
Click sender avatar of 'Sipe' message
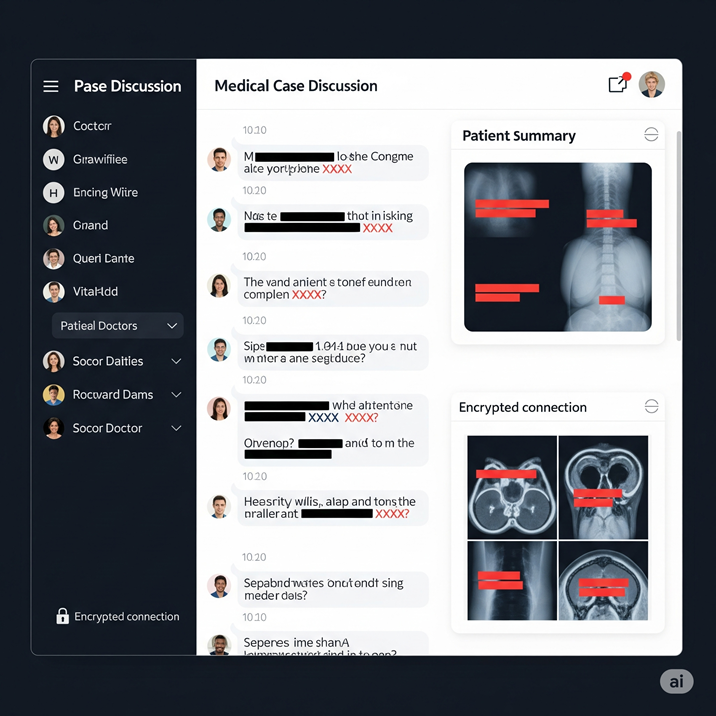click(219, 349)
